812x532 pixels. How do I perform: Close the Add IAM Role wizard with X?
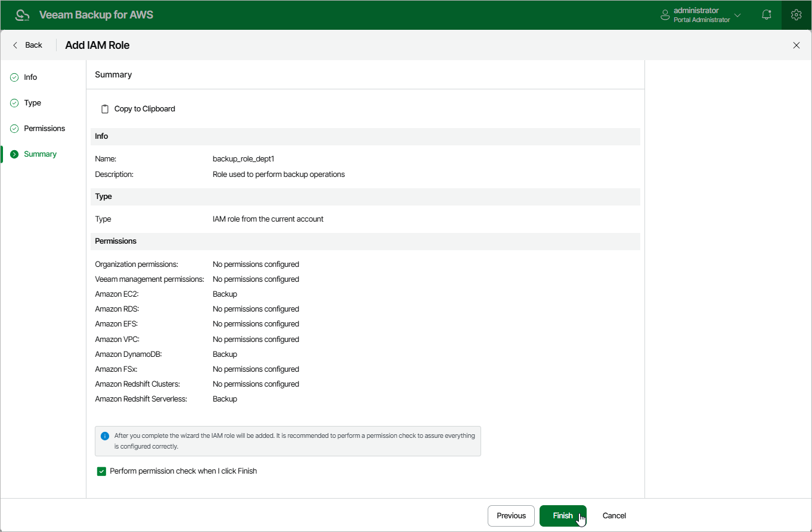pos(796,45)
